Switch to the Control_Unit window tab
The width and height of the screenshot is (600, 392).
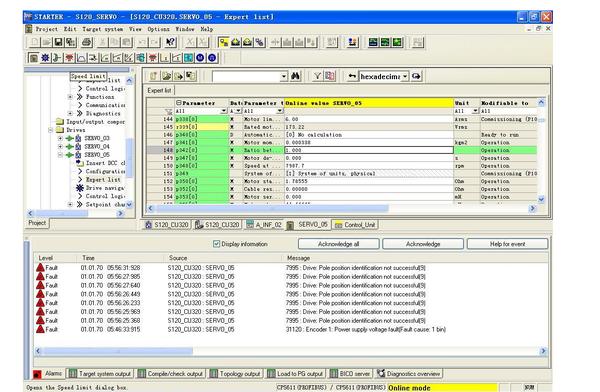(x=355, y=225)
